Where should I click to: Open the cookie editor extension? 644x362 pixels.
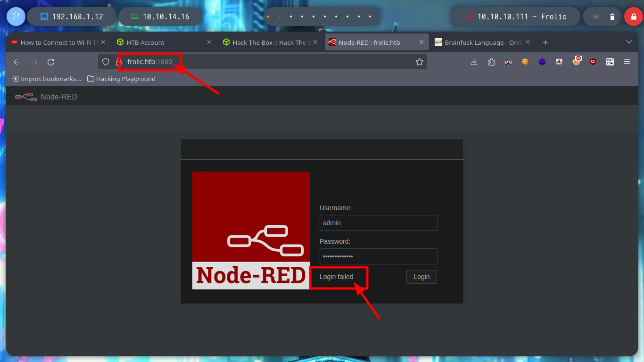tap(525, 62)
